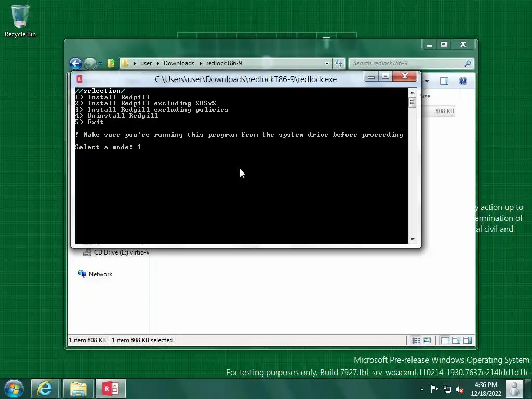
Task: Minimize the redlock.exe console window
Action: tap(371, 76)
